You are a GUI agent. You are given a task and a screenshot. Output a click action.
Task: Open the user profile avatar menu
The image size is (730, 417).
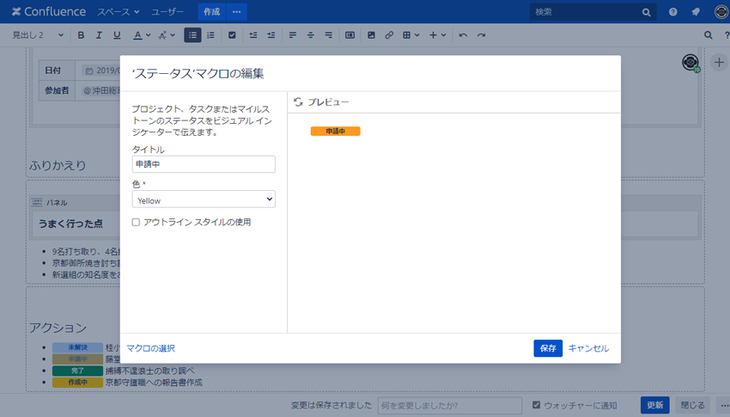coord(721,12)
